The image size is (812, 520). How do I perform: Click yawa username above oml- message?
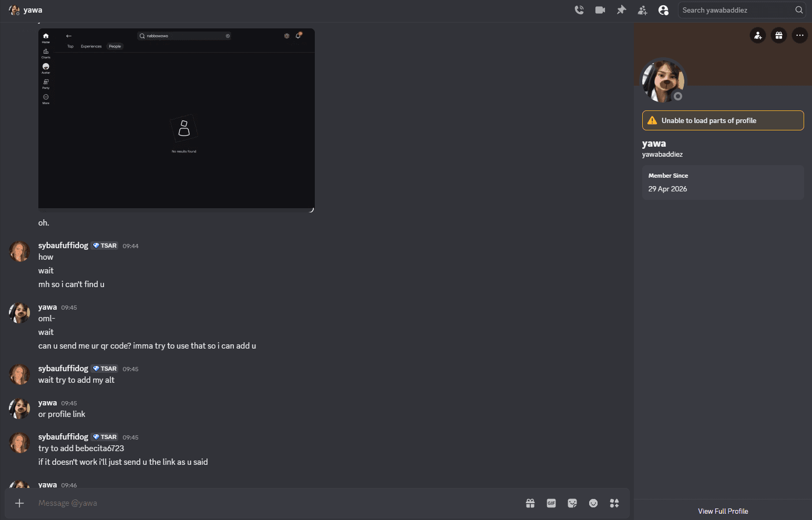[x=47, y=307]
